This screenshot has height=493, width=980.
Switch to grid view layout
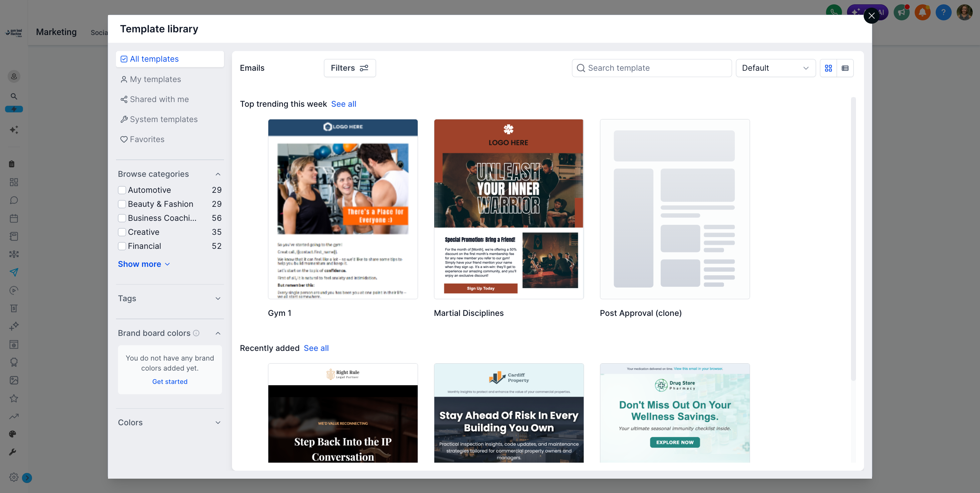828,68
